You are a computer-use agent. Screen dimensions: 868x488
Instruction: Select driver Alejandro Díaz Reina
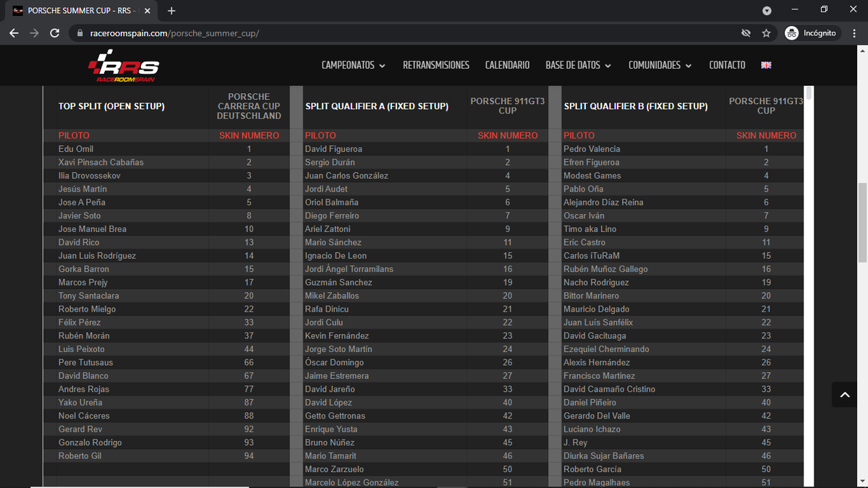[x=603, y=202]
